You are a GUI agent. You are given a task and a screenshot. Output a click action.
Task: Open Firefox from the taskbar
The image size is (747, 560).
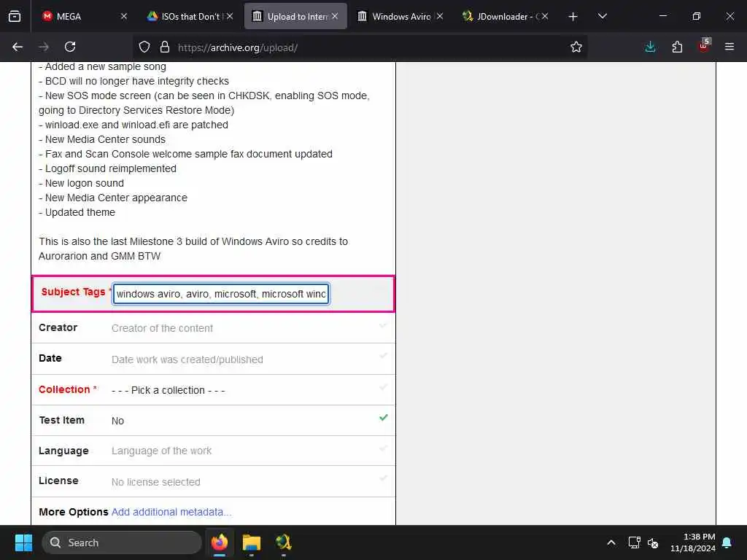pos(220,542)
